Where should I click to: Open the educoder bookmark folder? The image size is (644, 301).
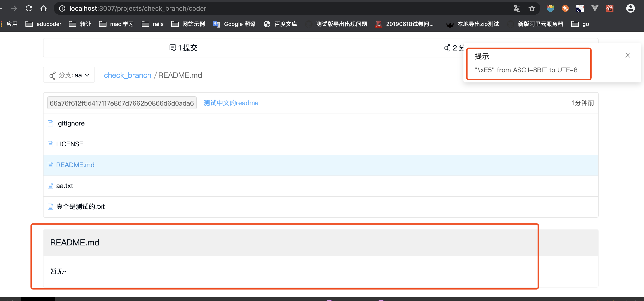pos(44,24)
